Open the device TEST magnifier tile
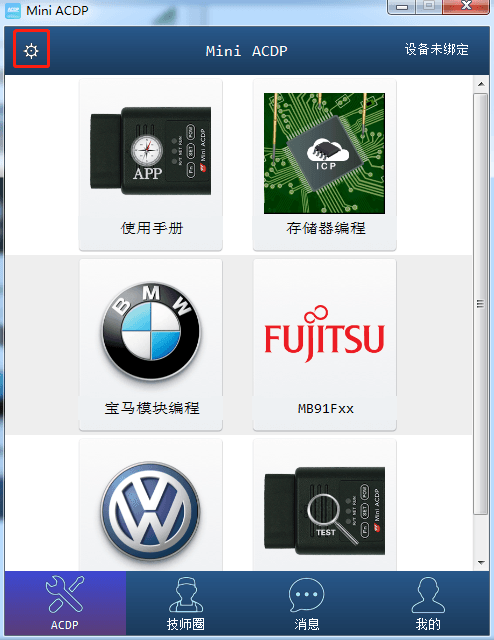 [325, 505]
